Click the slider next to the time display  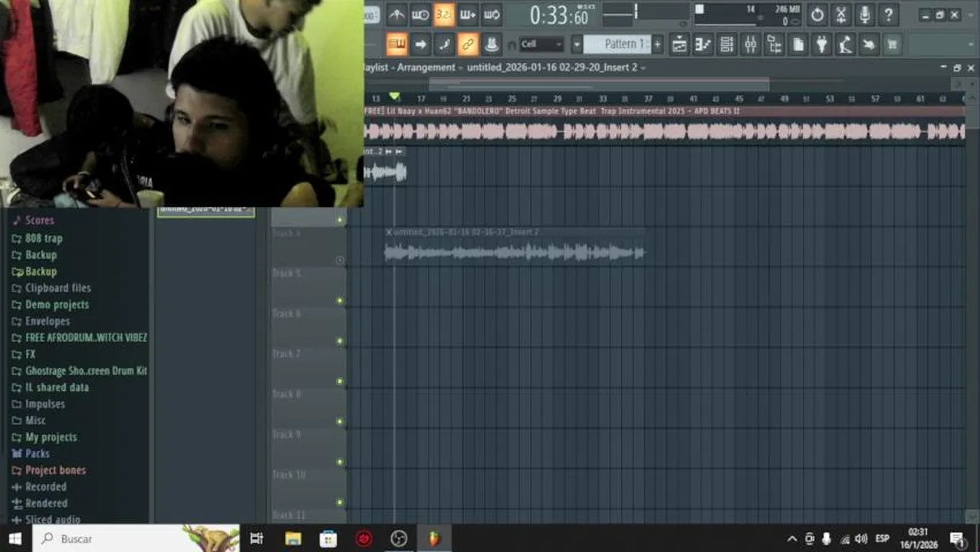636,12
